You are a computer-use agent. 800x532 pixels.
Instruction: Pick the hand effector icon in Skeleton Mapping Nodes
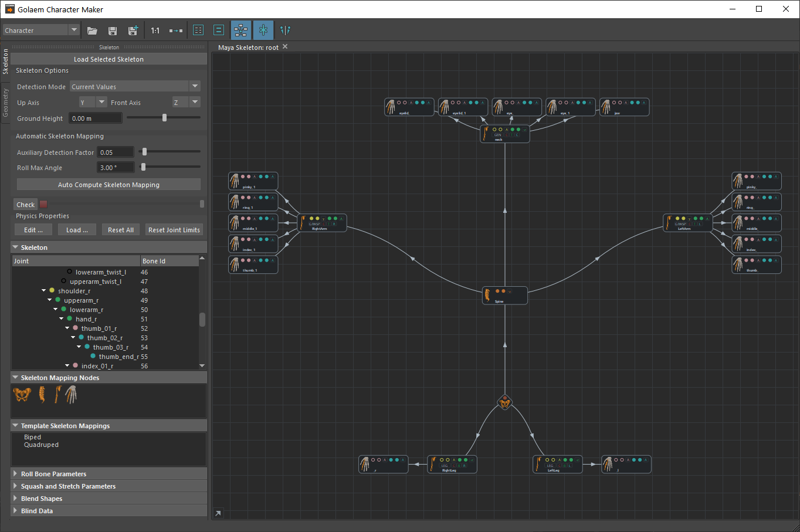click(x=71, y=395)
